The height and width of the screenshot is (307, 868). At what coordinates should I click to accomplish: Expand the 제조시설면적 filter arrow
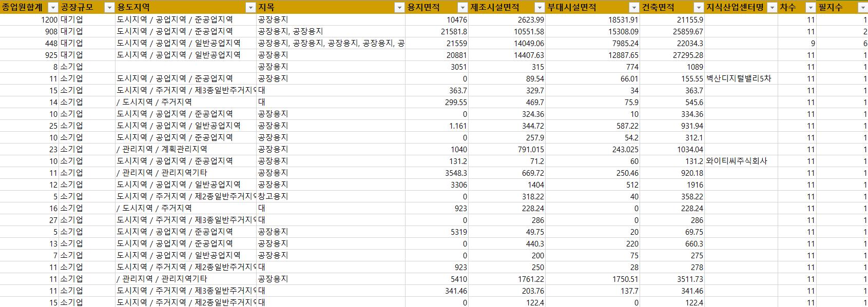click(539, 8)
